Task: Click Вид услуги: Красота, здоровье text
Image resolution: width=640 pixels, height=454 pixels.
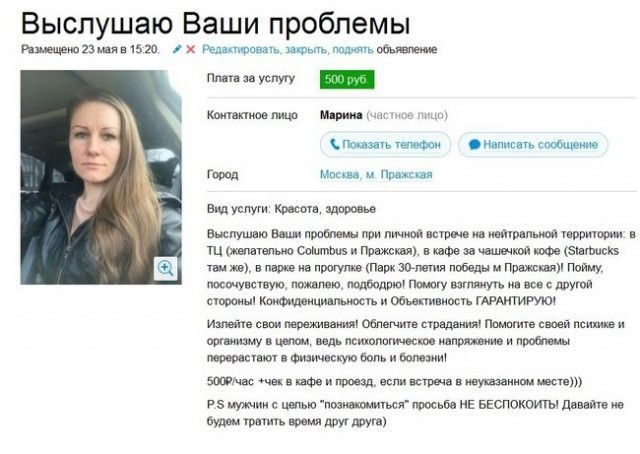Action: (x=291, y=209)
